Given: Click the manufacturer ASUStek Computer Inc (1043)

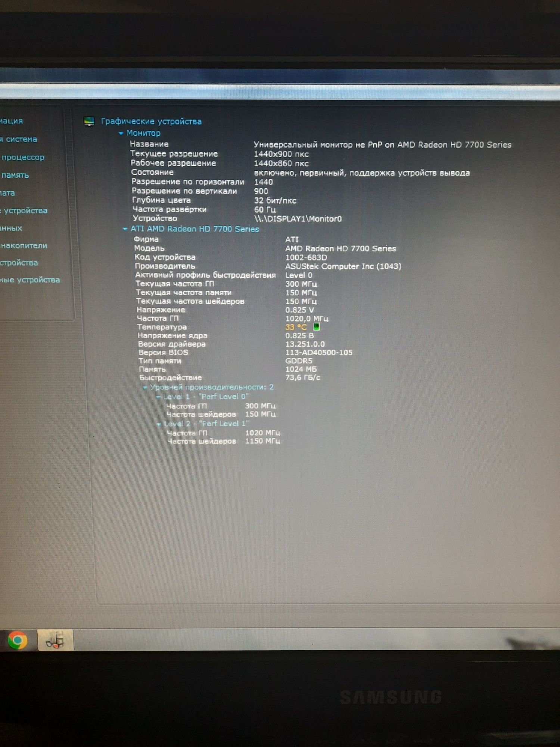Looking at the screenshot, I should (x=343, y=266).
